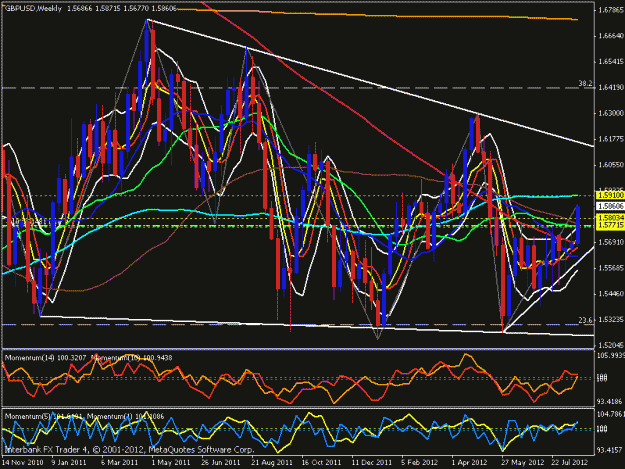Click the 9 Jan 2011 date label

(69, 463)
